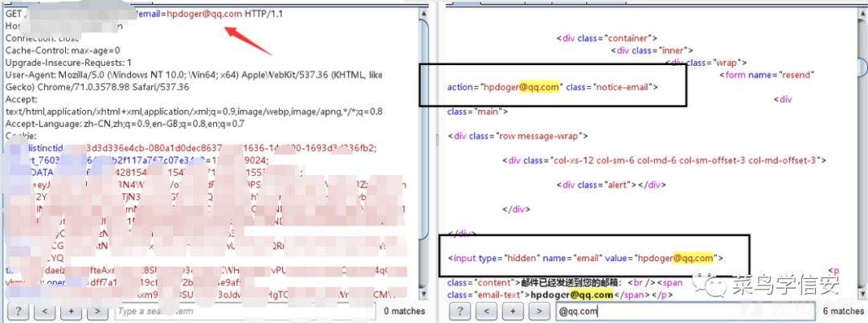The image size is (868, 323).
Task: Select the "0 matches" counter in request panel
Action: [404, 312]
